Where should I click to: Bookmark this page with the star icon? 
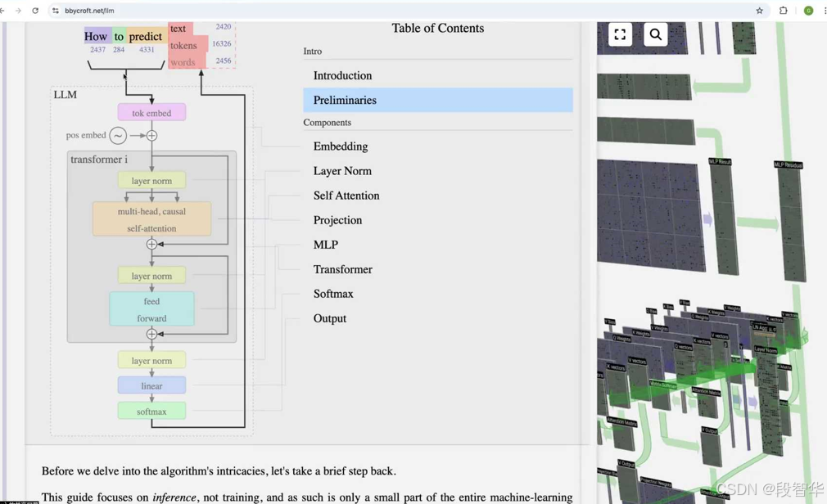759,11
